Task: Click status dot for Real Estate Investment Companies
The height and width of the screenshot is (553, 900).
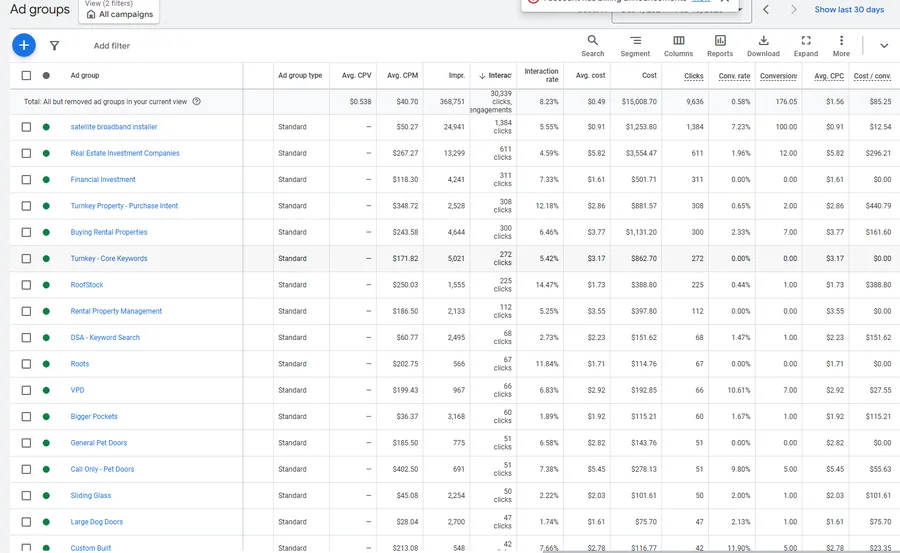Action: tap(46, 153)
